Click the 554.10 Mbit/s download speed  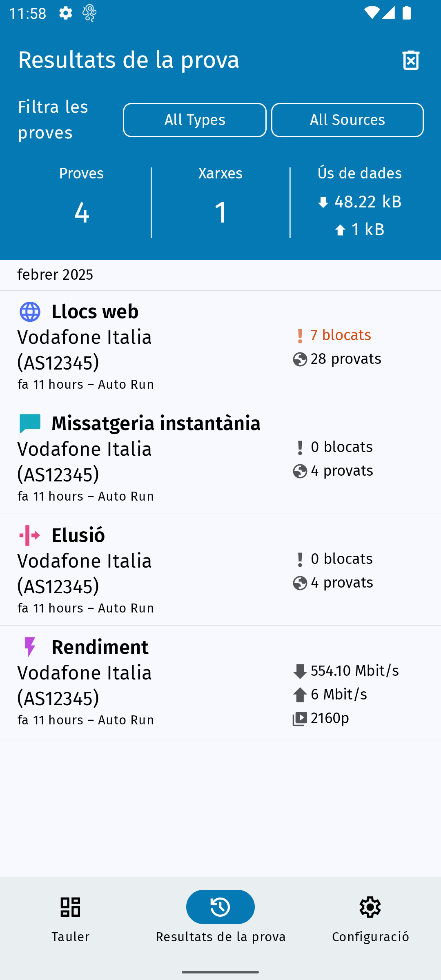pos(354,671)
